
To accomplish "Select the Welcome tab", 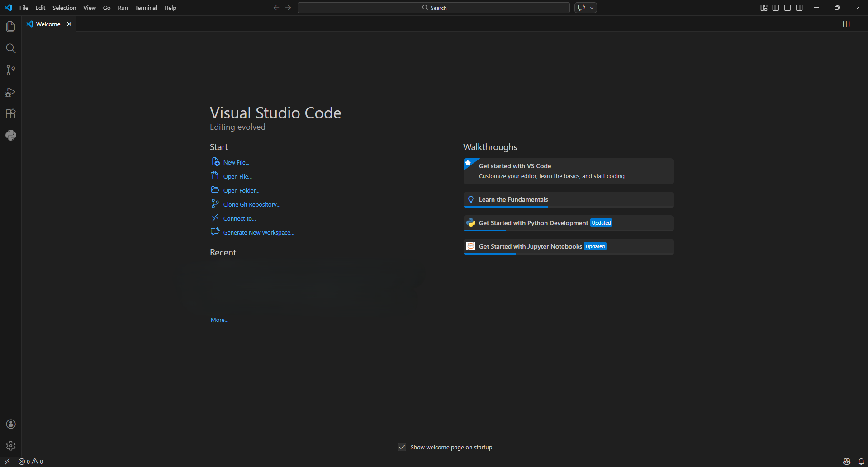I will (x=48, y=24).
